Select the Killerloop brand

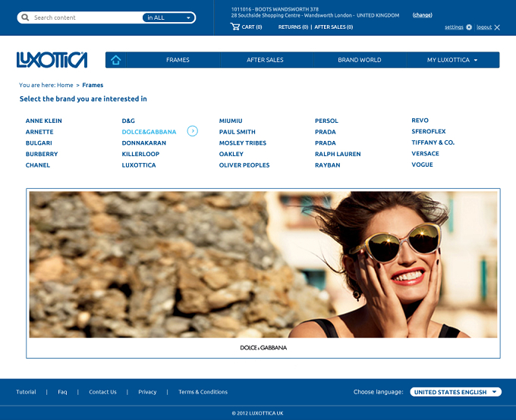(x=140, y=154)
